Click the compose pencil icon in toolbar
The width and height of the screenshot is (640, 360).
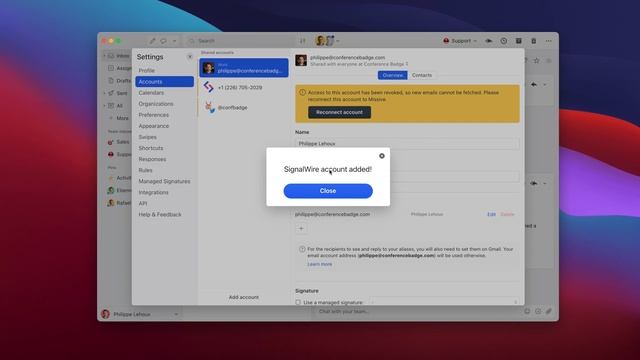(x=152, y=41)
